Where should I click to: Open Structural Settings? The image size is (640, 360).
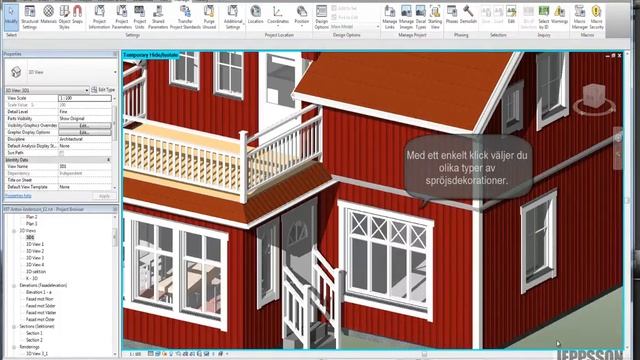coord(30,18)
